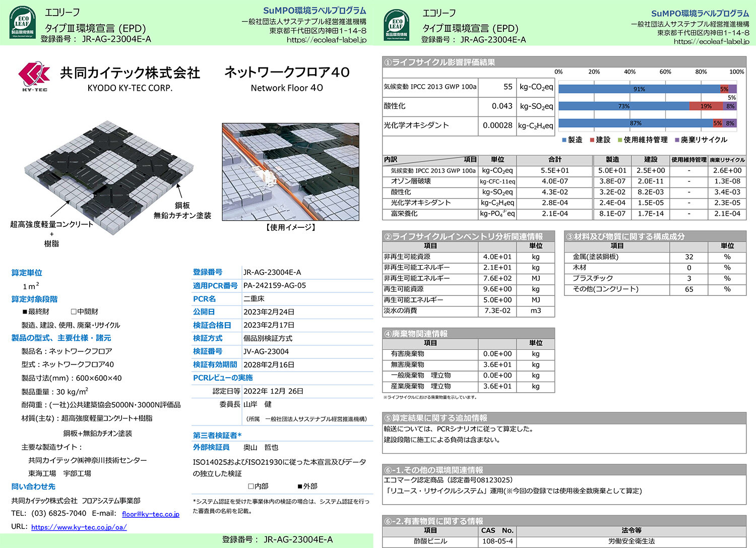Image resolution: width=756 pixels, height=548 pixels.
Task: Click the green 使用維持管理 legend marker
Action: 620,140
